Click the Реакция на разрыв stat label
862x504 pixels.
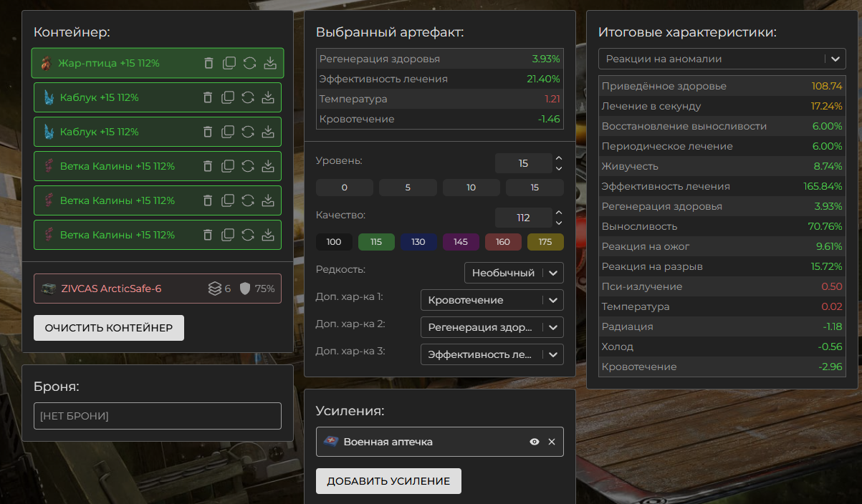click(x=652, y=266)
